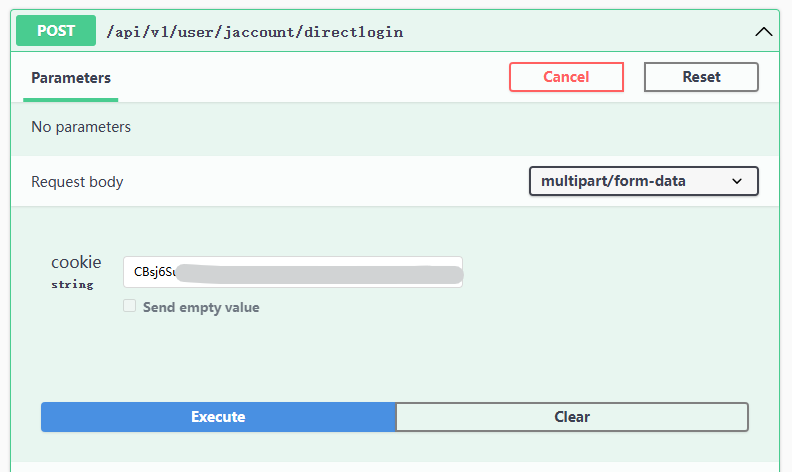Click the gray redacted part of the cookie value
This screenshot has height=472, width=792.
(320, 272)
